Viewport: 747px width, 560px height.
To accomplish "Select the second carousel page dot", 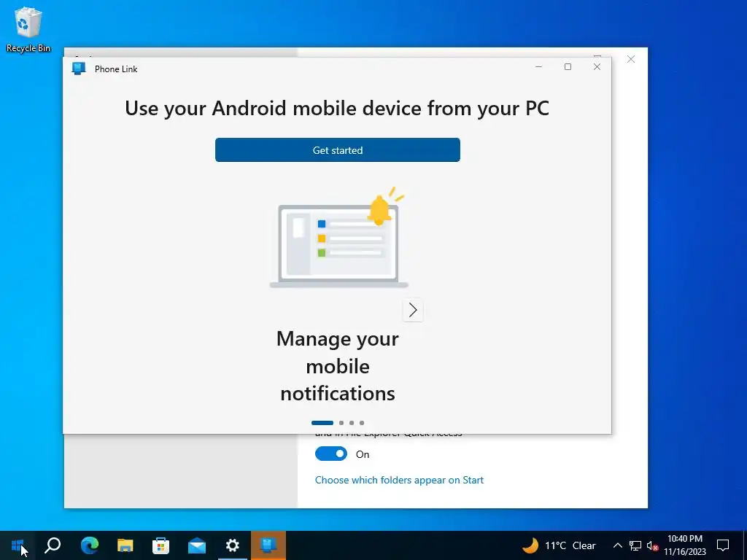I will (x=341, y=423).
